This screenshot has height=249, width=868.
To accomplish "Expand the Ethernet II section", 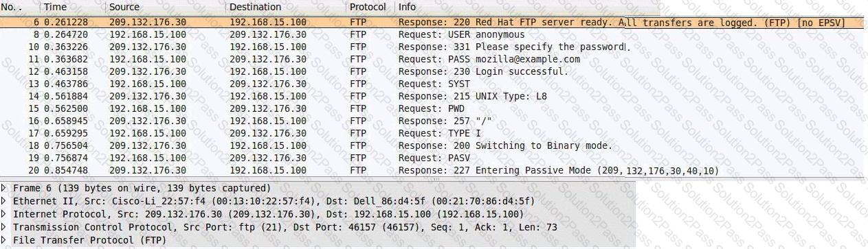I will pyautogui.click(x=5, y=201).
